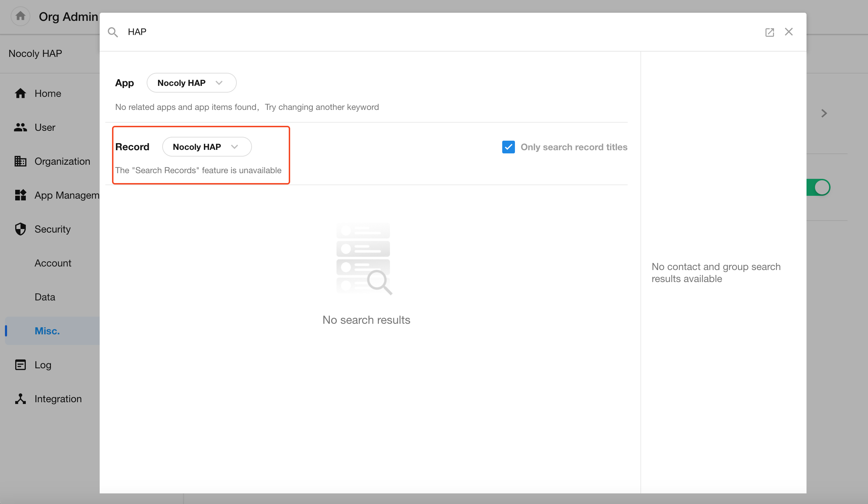Toggle the green switch on right edge
This screenshot has width=868, height=504.
pyautogui.click(x=819, y=187)
